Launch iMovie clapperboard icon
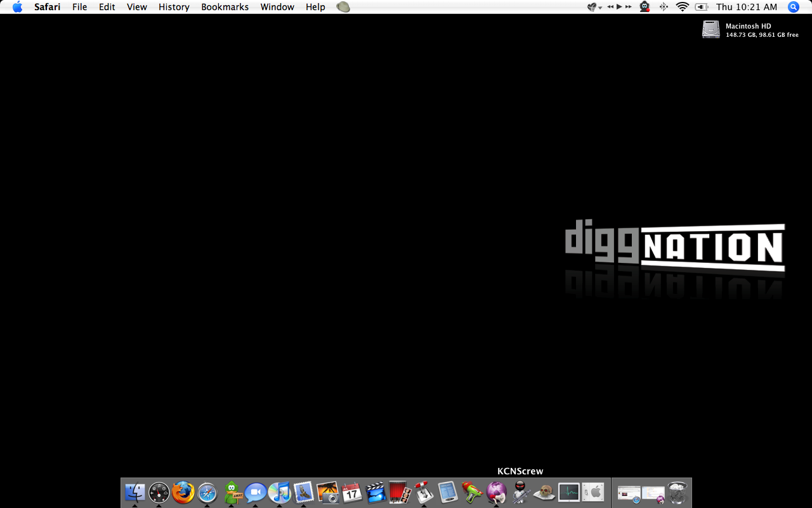Screen dimensions: 812x508 tap(376, 492)
